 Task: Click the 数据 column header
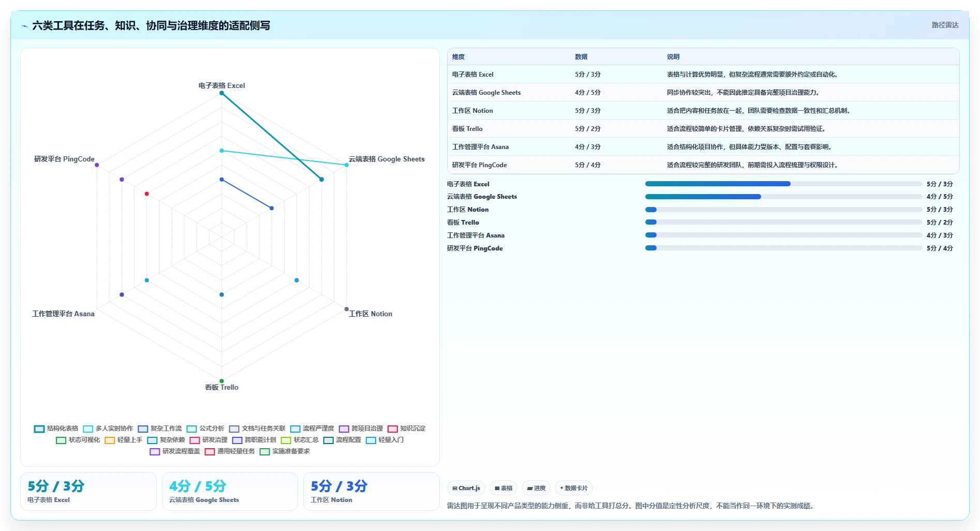[581, 57]
